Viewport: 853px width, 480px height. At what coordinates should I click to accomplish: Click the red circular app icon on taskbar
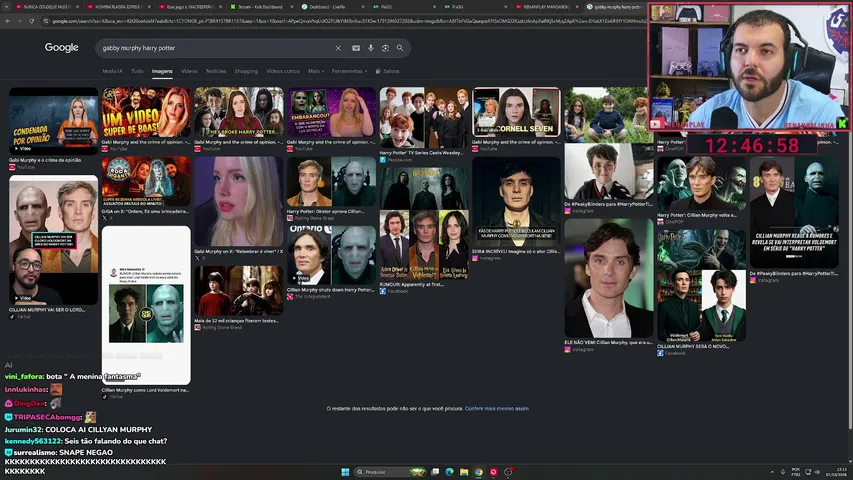pos(493,472)
